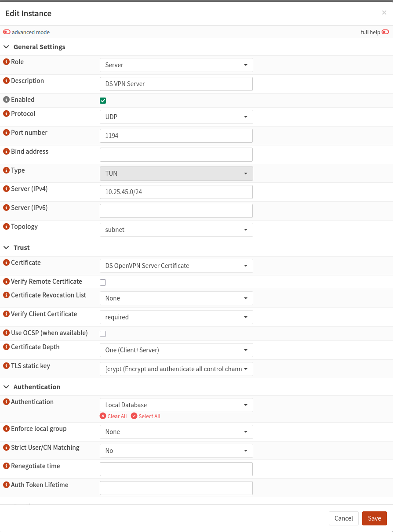This screenshot has width=393, height=532.
Task: Check Use OCSP (when available)
Action: pos(103,333)
